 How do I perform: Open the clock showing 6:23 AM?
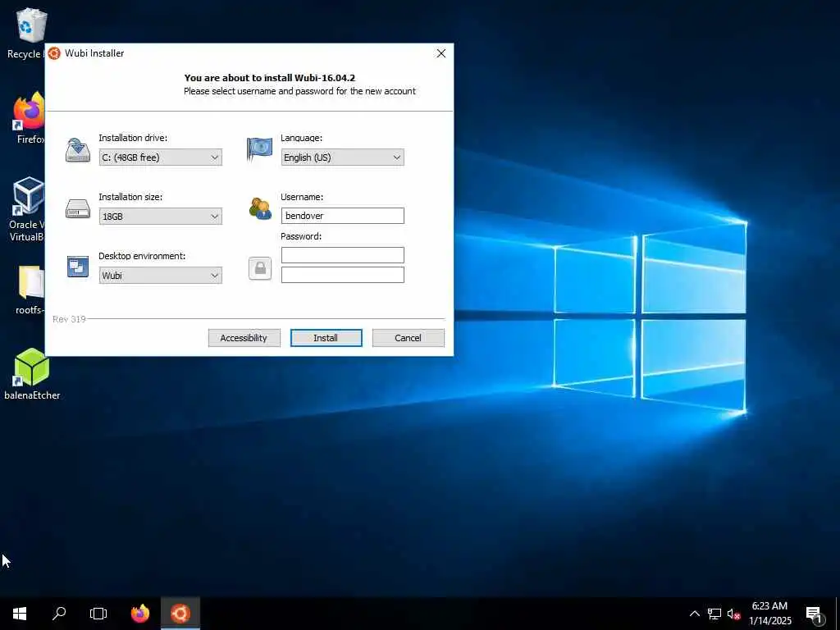[x=769, y=614]
